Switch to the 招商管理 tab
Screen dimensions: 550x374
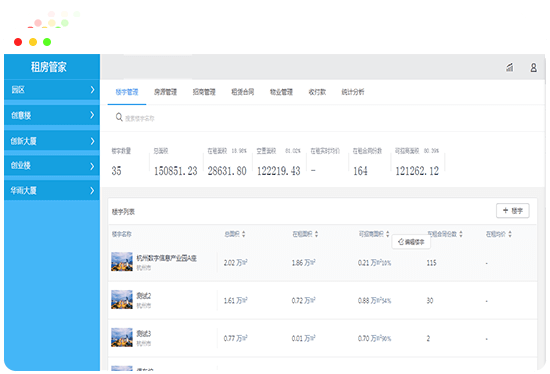(204, 92)
